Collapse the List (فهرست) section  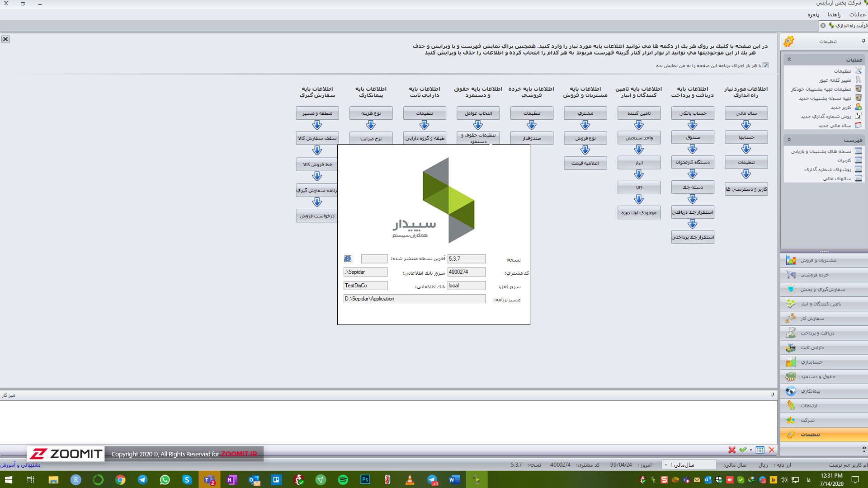[789, 140]
